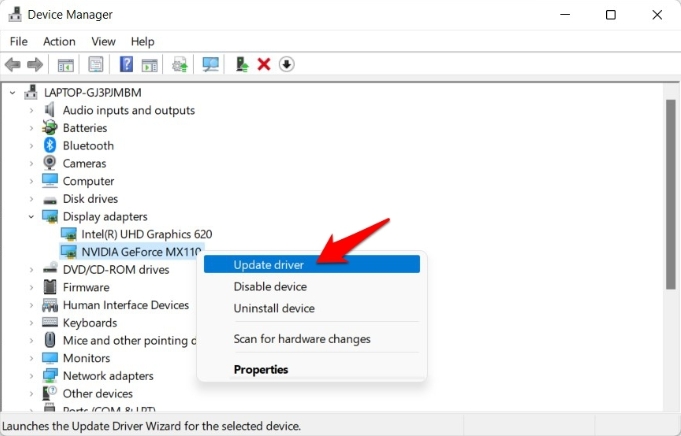Click the Bluetooth category icon
Image resolution: width=681 pixels, height=436 pixels.
pos(50,145)
